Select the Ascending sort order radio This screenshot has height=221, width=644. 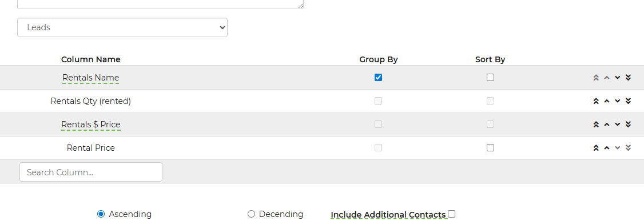tap(101, 214)
